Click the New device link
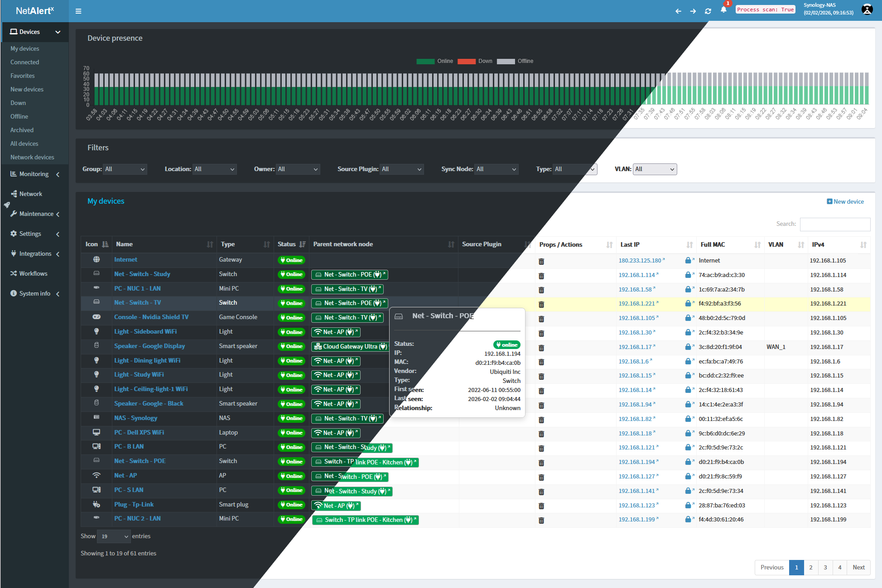The height and width of the screenshot is (588, 882). point(845,201)
